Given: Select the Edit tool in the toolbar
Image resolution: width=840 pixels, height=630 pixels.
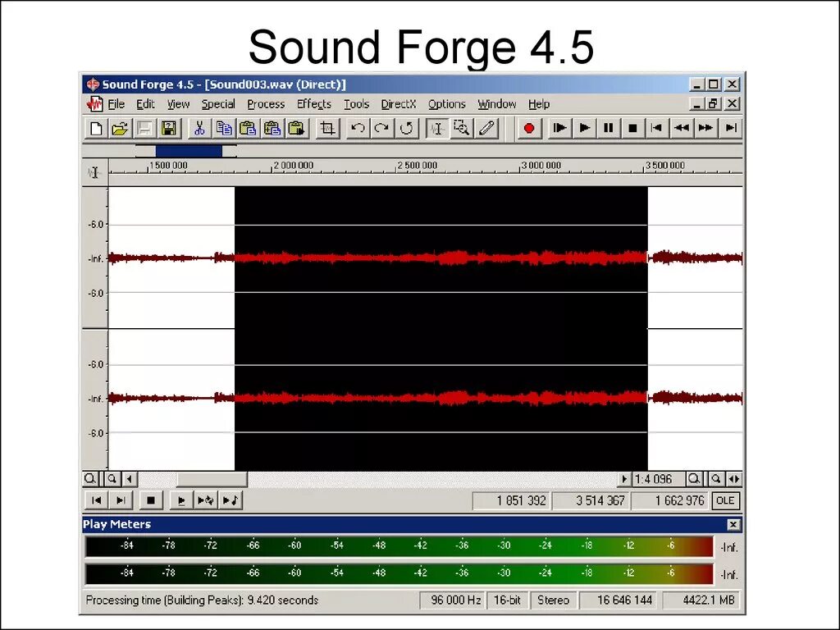Looking at the screenshot, I should point(437,129).
